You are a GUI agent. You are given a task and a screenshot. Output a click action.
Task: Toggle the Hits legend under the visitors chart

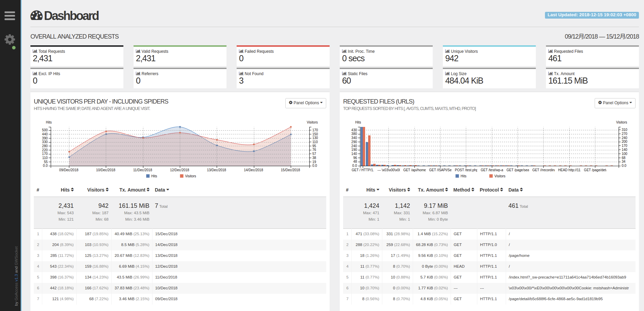(152, 176)
